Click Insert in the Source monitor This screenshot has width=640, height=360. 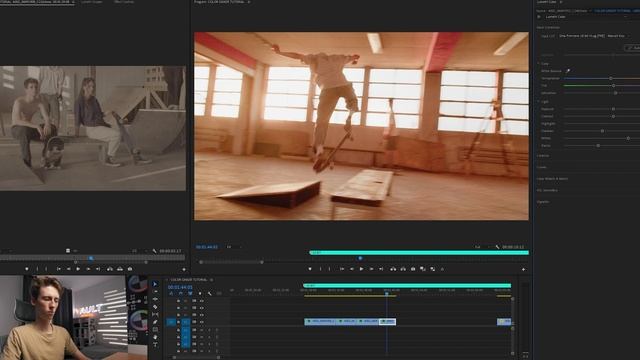[110, 269]
